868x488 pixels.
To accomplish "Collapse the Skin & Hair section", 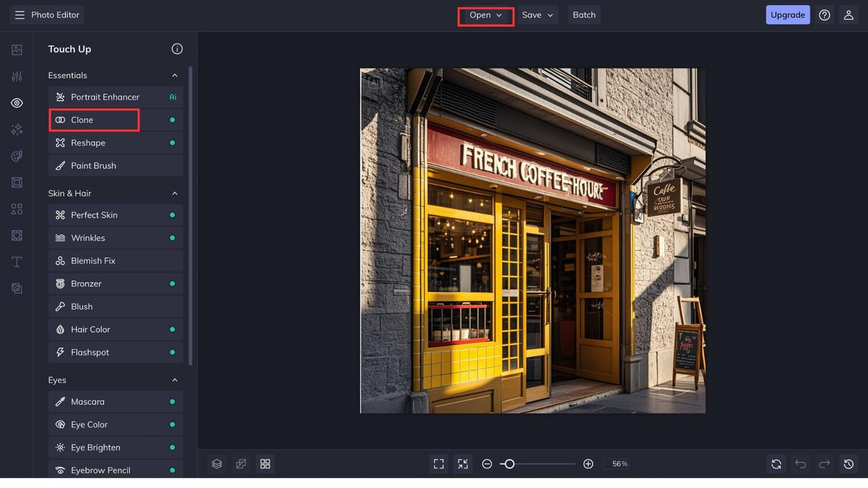I will [174, 193].
